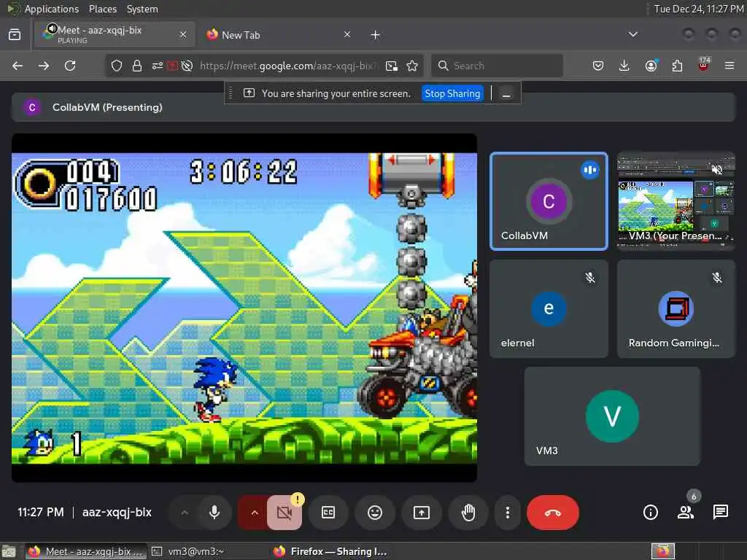Select the elernel participant tile

coord(549,308)
